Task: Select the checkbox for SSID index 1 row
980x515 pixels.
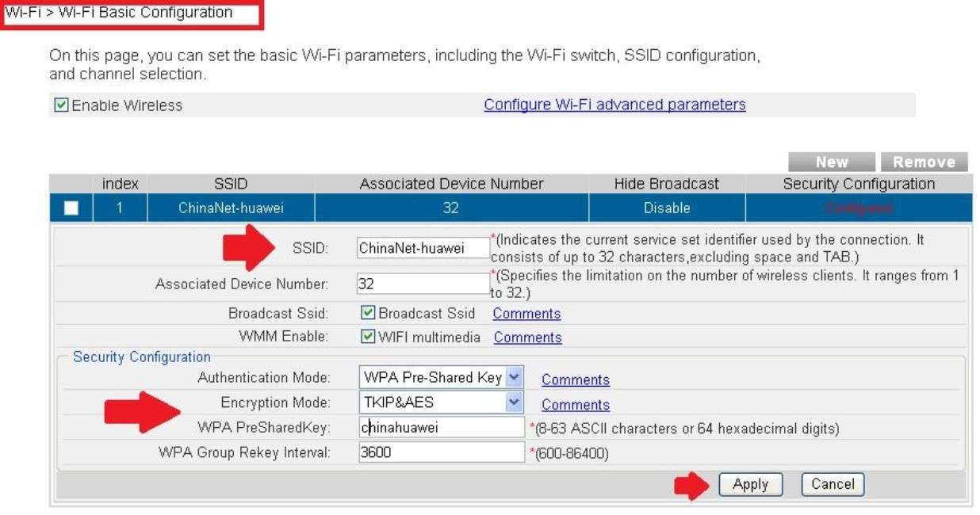Action: 71,208
